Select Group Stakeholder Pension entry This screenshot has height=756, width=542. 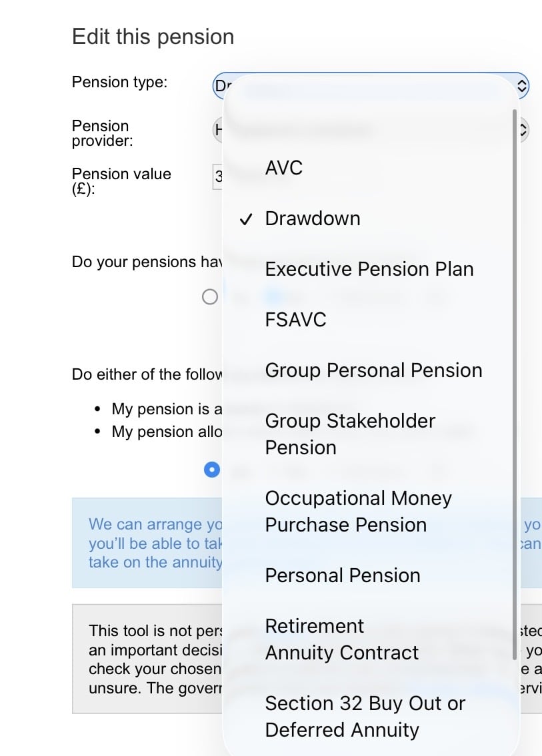(350, 434)
